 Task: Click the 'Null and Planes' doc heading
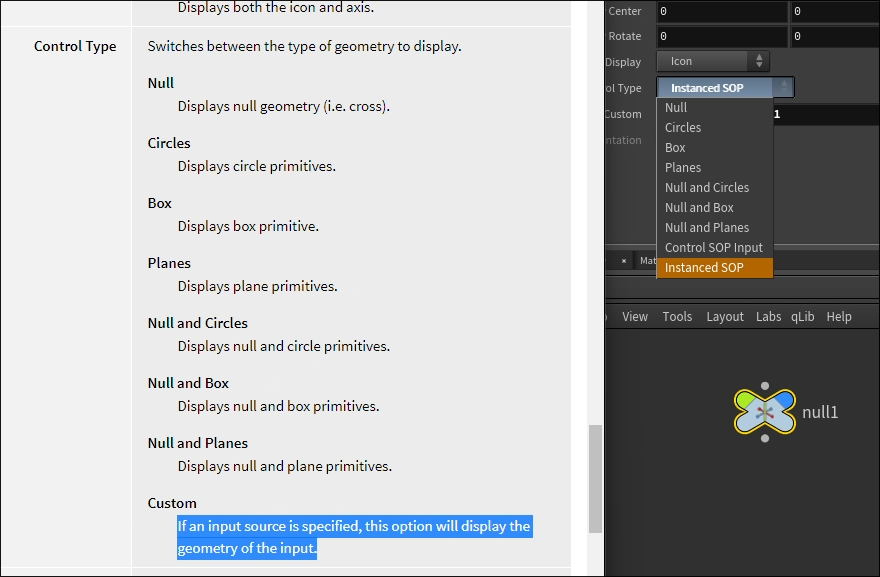[198, 443]
